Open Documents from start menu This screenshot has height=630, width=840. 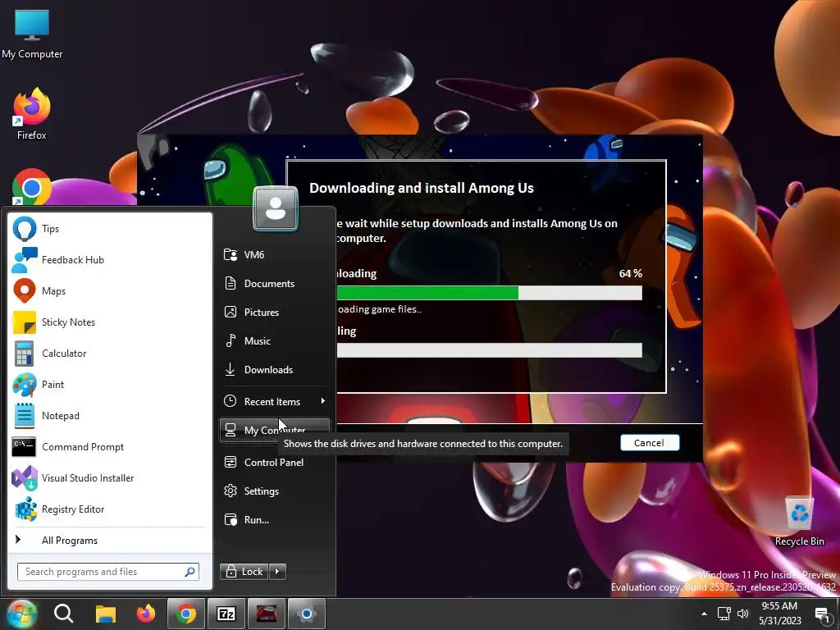[x=275, y=283]
